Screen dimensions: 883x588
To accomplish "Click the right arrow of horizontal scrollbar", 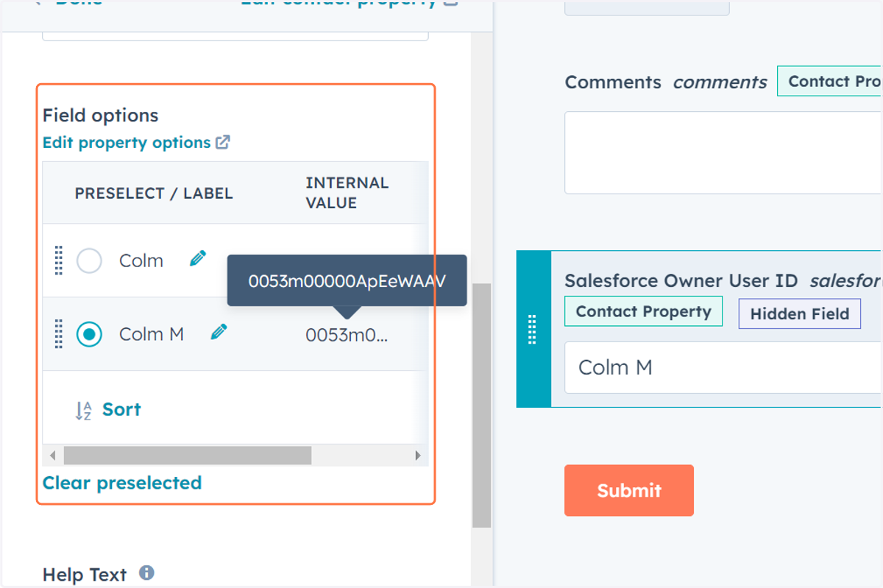I will coord(418,456).
